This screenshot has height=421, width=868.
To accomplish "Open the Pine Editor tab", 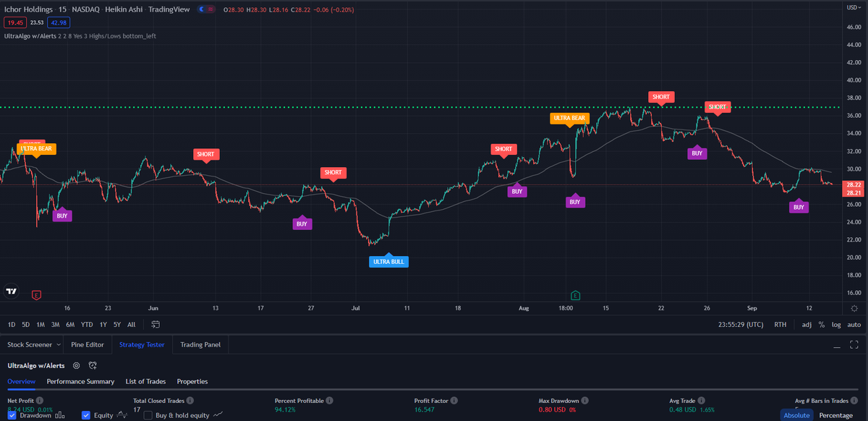I will 88,345.
